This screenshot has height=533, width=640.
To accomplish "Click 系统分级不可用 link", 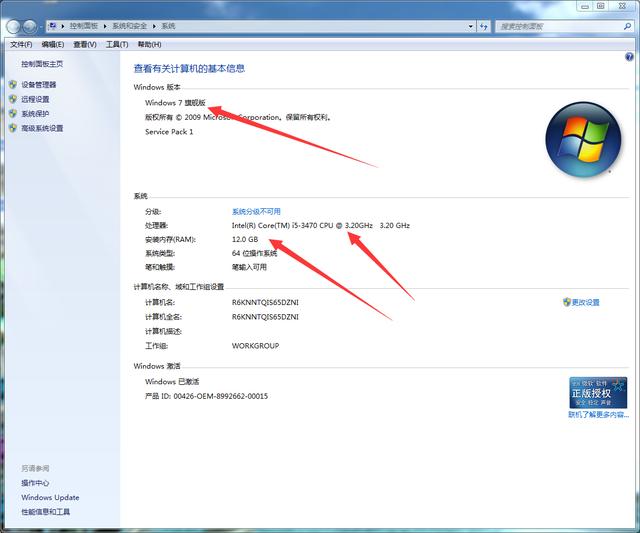I will [x=256, y=211].
